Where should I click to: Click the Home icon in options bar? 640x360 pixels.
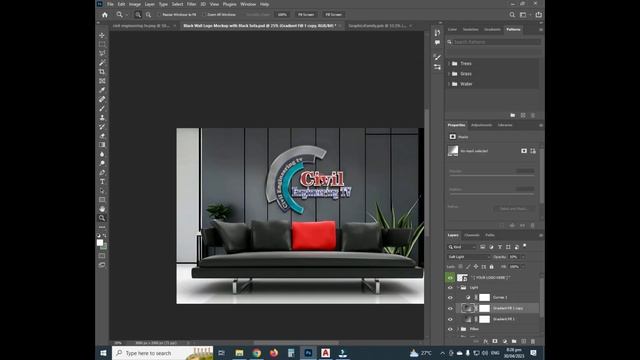pos(104,15)
